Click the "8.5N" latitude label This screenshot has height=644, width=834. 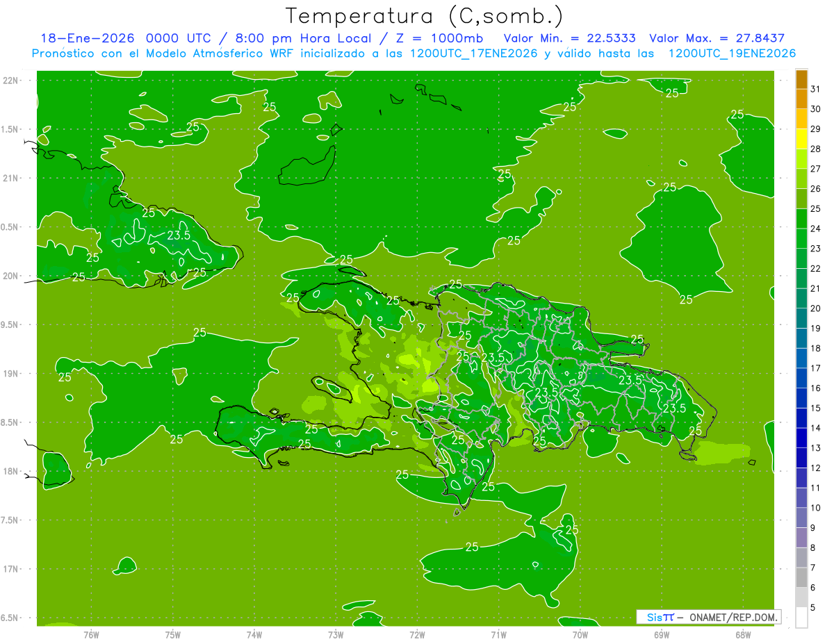10,422
